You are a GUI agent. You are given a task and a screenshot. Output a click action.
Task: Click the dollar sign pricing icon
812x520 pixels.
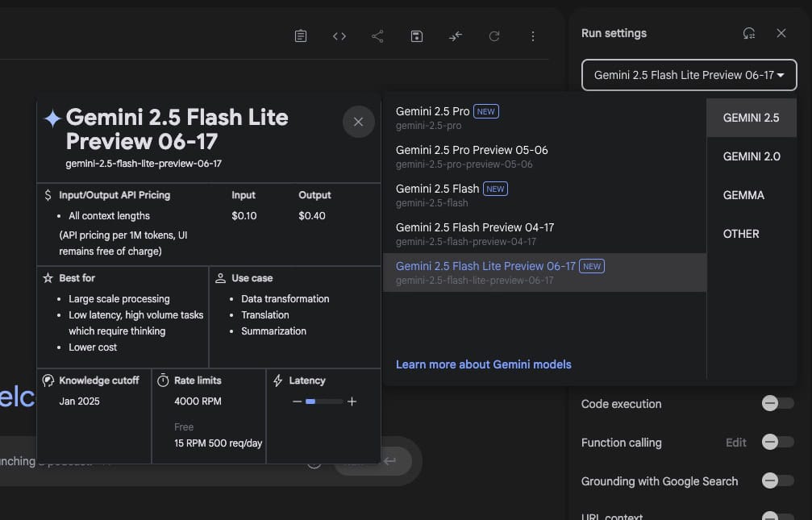[x=48, y=195]
